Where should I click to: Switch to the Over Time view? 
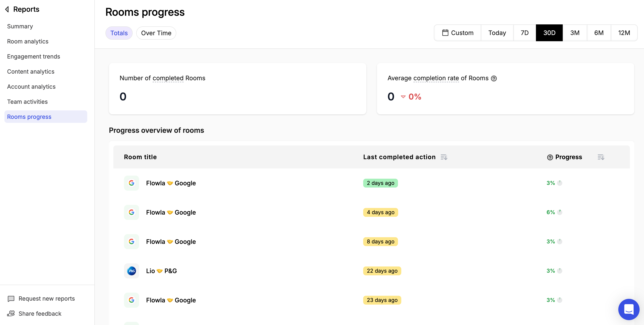156,33
